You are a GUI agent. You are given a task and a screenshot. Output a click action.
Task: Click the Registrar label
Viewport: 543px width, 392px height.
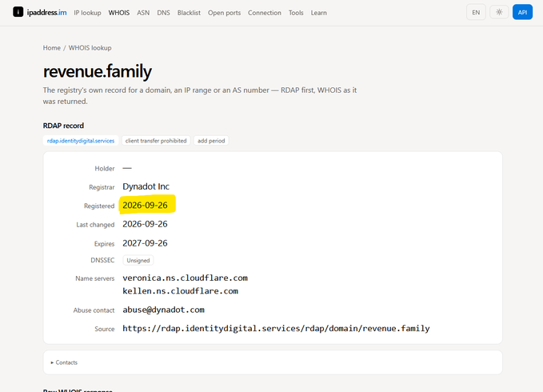pyautogui.click(x=102, y=187)
